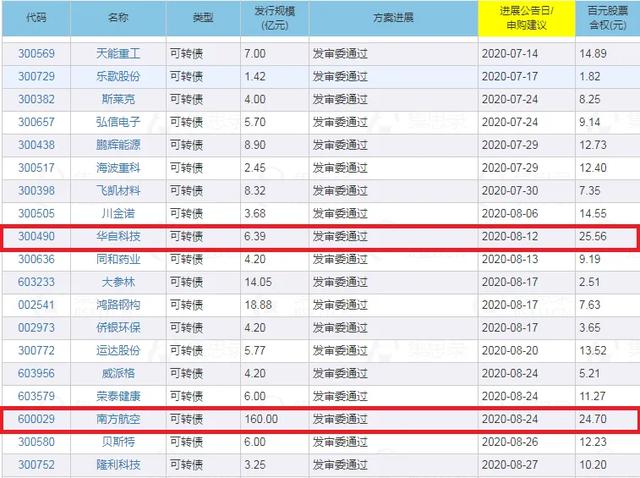Image resolution: width=640 pixels, height=478 pixels.
Task: Open stock code 300517
Action: click(36, 168)
